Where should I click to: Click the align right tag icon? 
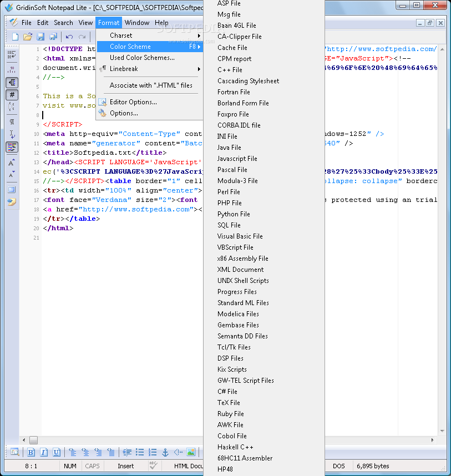point(98,452)
